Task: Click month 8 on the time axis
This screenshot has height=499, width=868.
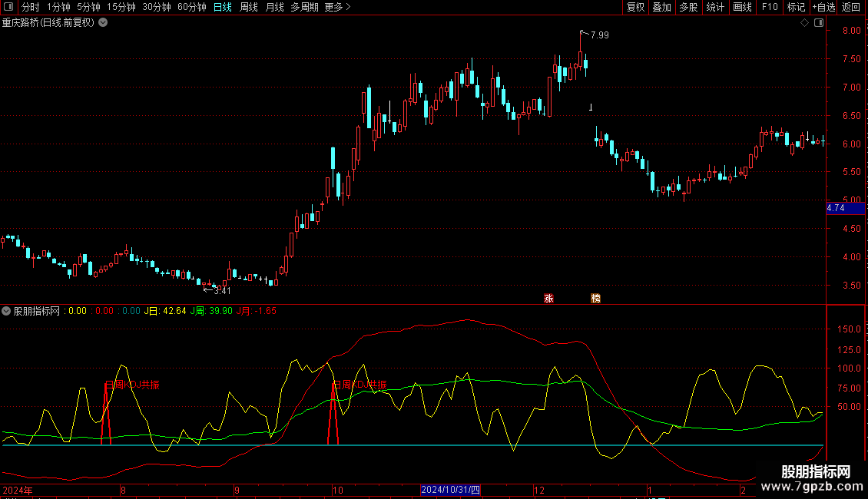Action: coord(123,490)
